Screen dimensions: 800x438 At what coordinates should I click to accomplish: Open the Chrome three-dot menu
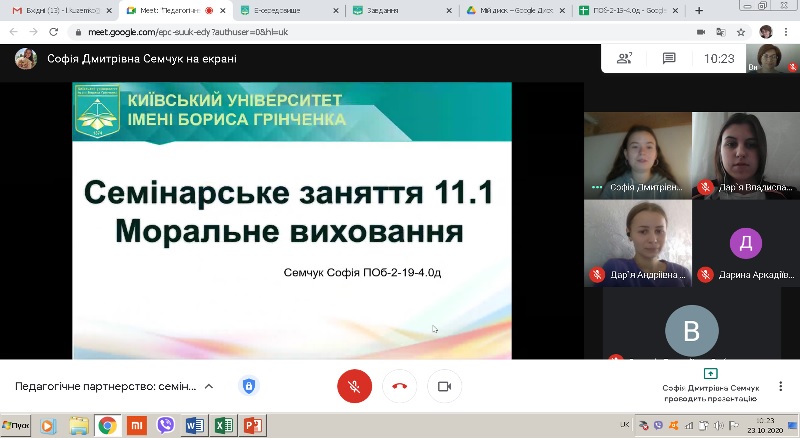tap(784, 32)
